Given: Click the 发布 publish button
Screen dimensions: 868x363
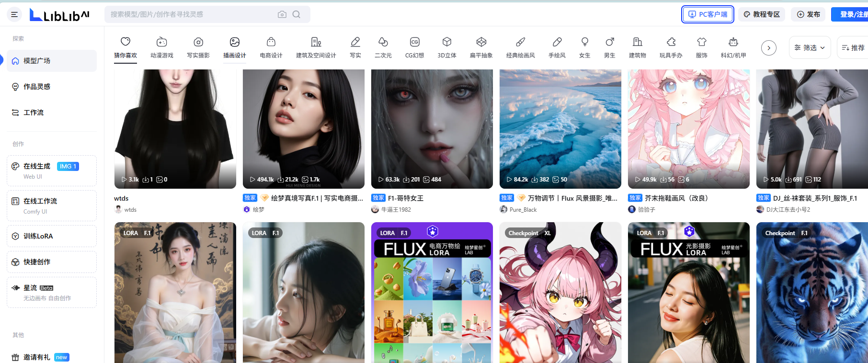Looking at the screenshot, I should (808, 14).
